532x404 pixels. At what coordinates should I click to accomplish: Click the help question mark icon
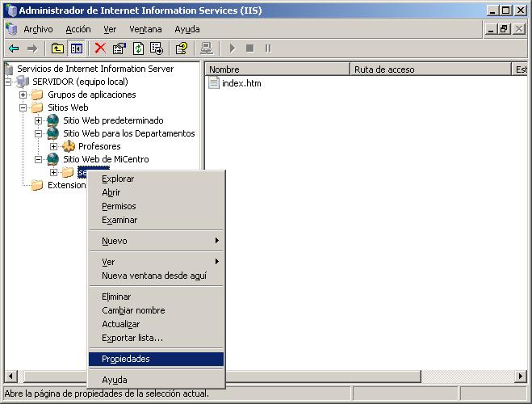pyautogui.click(x=182, y=48)
